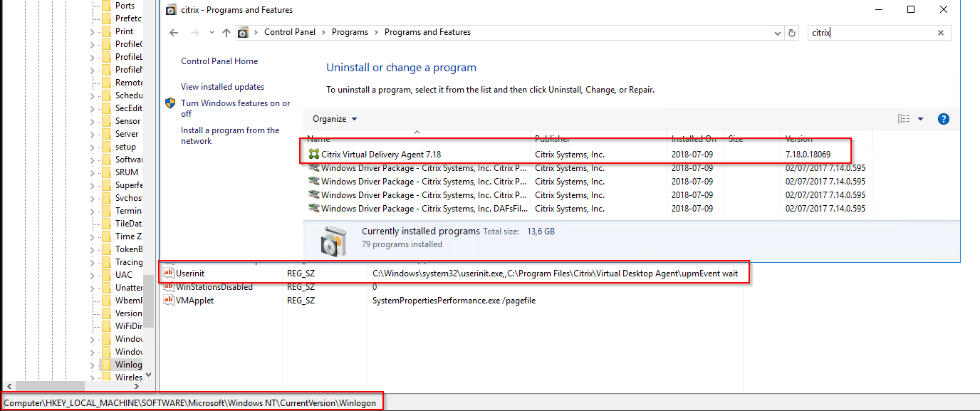Click the Back navigation arrow
980x411 pixels.
(x=174, y=33)
